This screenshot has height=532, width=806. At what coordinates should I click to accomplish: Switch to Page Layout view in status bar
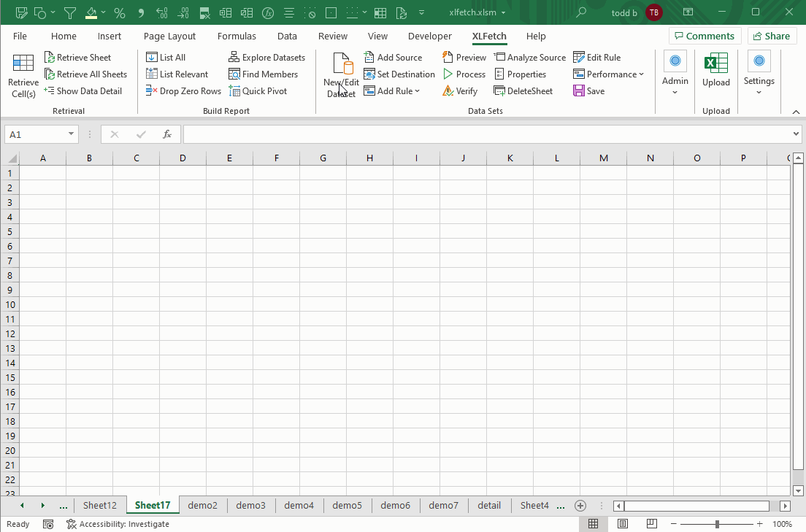[x=623, y=524]
